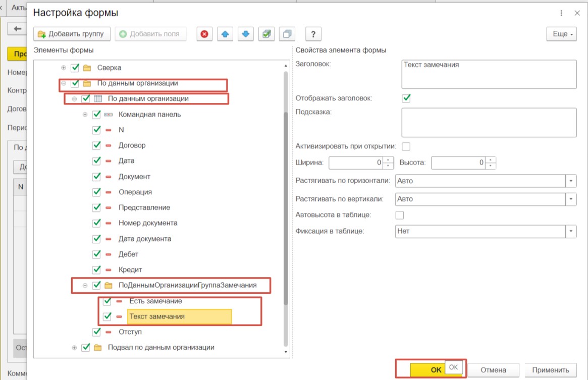
Task: Expand Подвал по данным организации node
Action: [74, 347]
